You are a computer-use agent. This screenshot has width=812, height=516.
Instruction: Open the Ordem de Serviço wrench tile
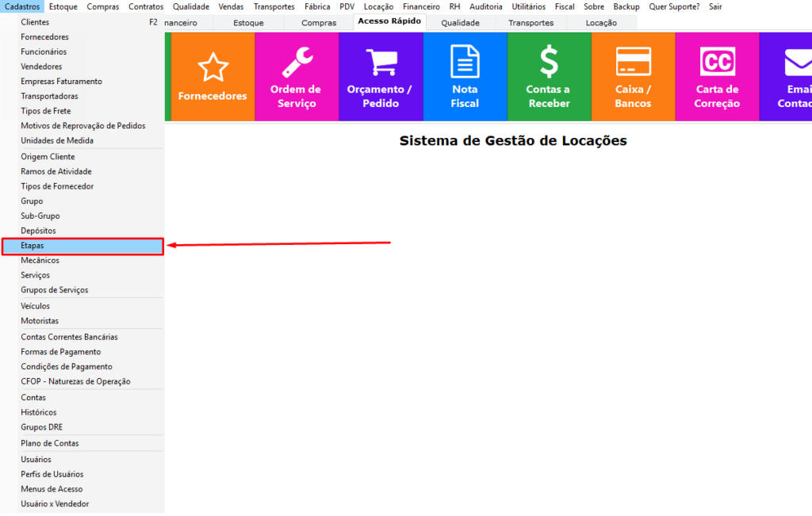pos(296,76)
